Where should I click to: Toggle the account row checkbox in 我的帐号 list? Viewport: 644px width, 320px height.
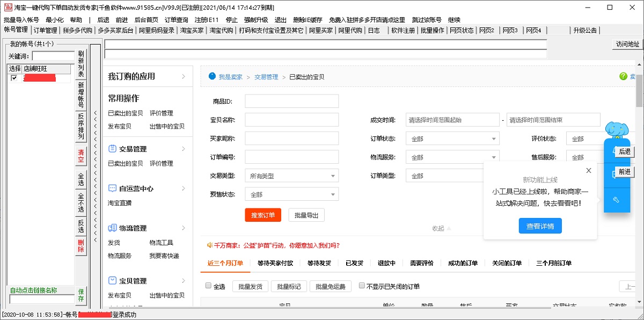point(14,78)
